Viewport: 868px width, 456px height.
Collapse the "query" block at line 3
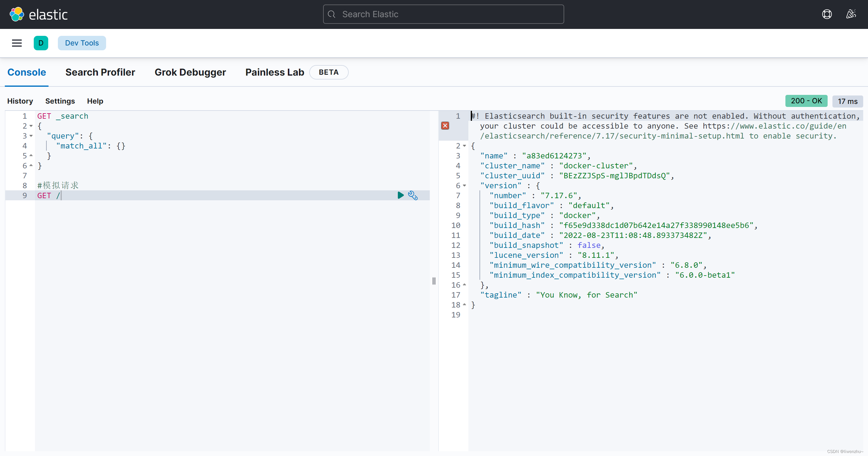coord(31,136)
